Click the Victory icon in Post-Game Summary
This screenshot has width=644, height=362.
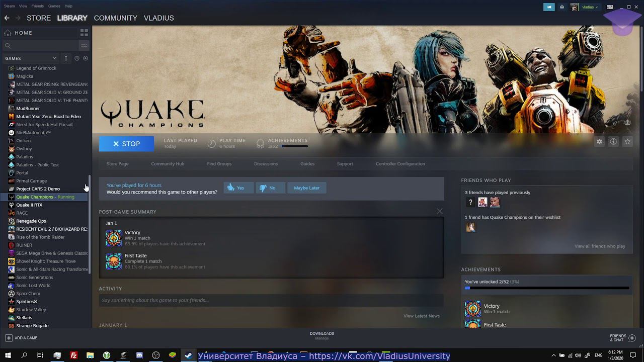point(114,238)
